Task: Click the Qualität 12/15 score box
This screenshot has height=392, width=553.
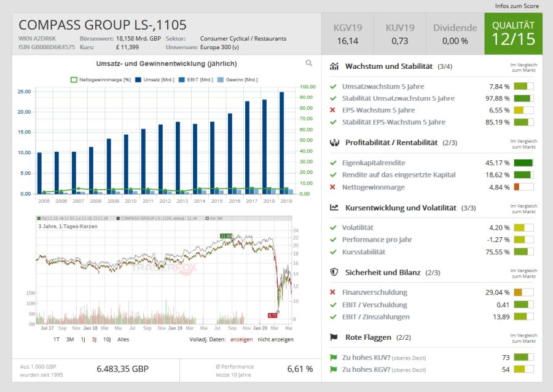Action: [513, 34]
